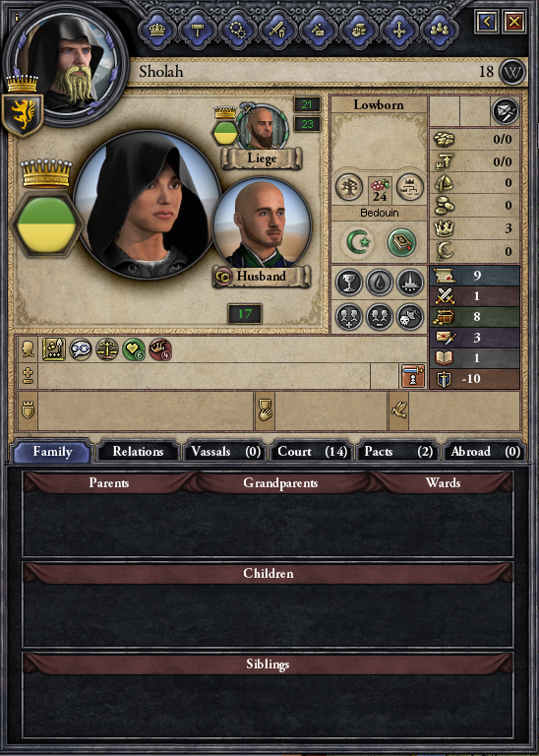Screen dimensions: 539x756
Task: Click the Husband portrait
Action: point(262,225)
